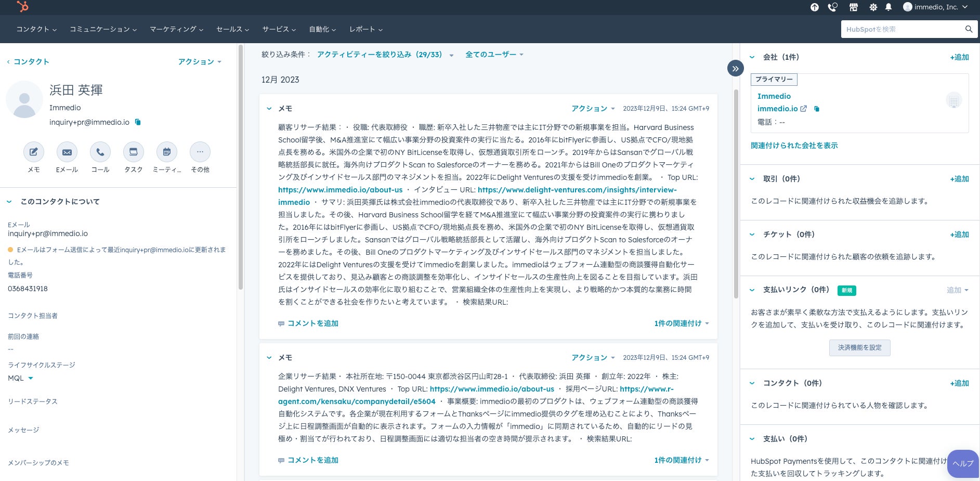The image size is (980, 481).
Task: Open the upgrade arrow icon in top bar
Action: pyautogui.click(x=815, y=7)
